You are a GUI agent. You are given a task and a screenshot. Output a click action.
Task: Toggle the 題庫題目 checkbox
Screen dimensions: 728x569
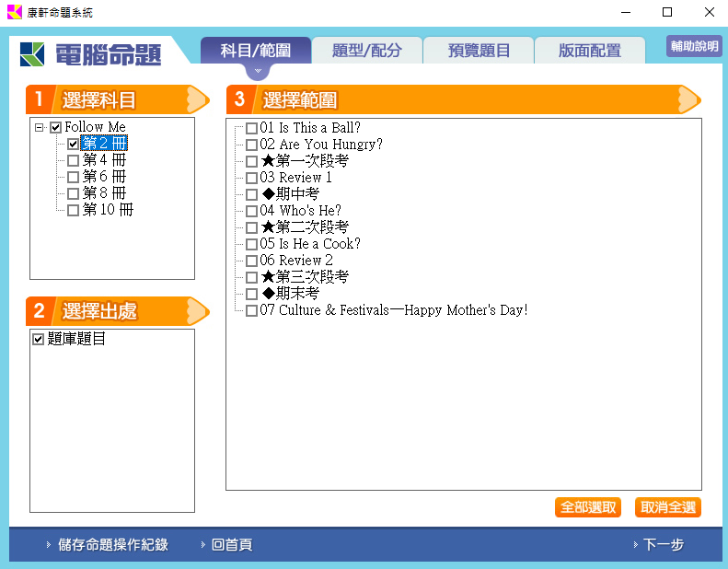tap(38, 339)
